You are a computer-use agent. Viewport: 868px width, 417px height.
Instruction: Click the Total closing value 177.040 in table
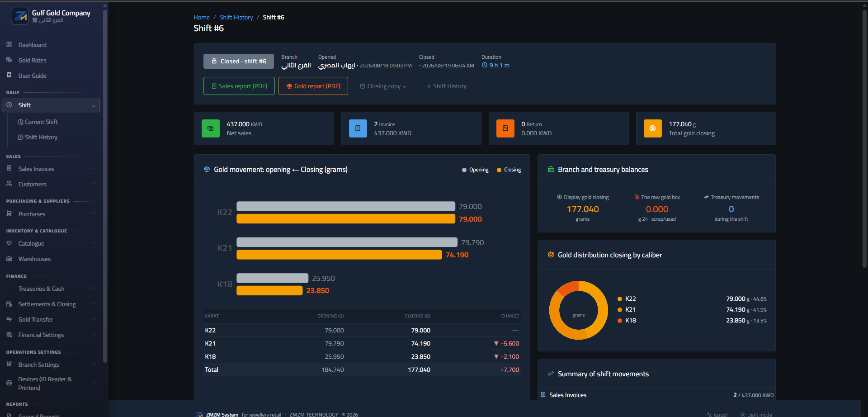click(x=419, y=370)
